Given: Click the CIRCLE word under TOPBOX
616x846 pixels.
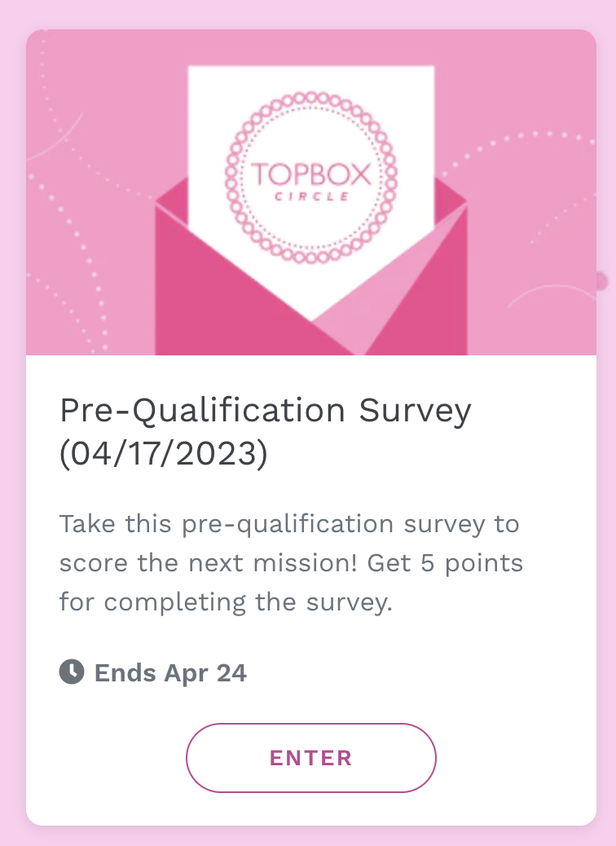Looking at the screenshot, I should [x=312, y=196].
